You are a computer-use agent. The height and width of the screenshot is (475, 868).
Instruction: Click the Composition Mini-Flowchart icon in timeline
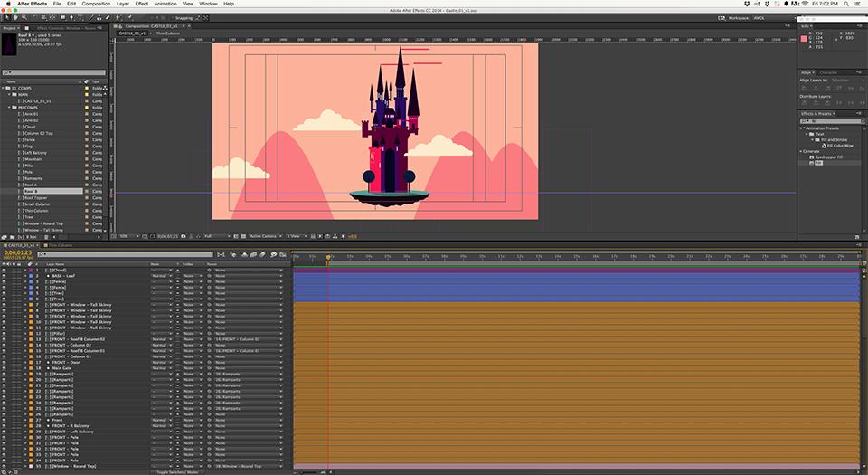pos(221,254)
